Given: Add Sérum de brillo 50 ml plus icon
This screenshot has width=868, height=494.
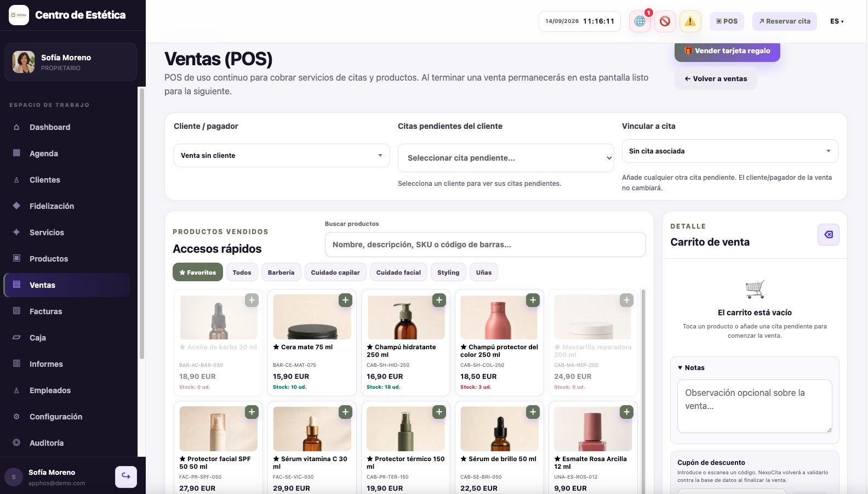Looking at the screenshot, I should 533,412.
